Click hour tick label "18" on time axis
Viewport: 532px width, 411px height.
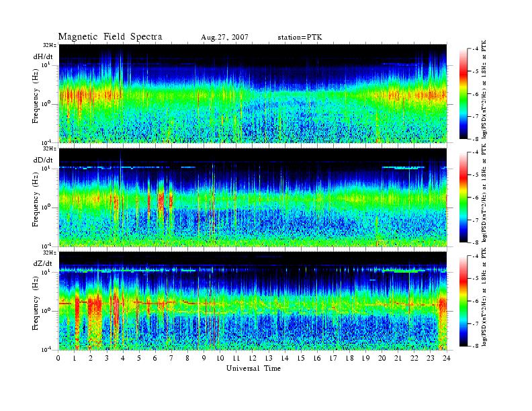[349, 358]
